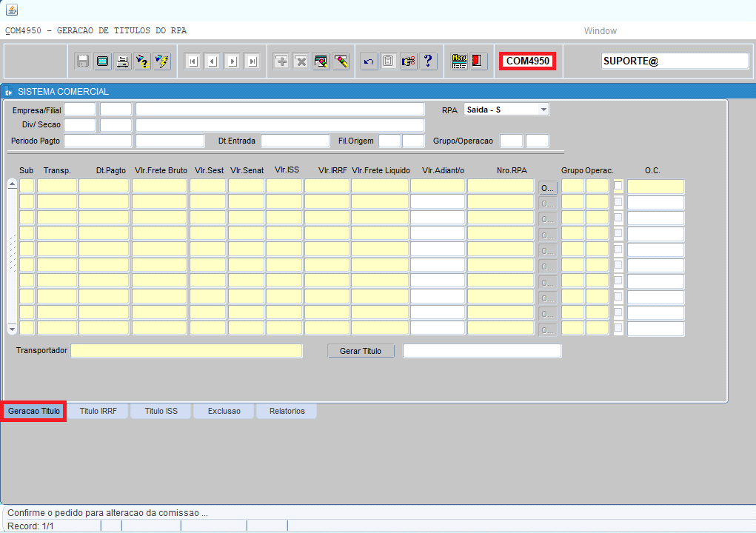
Task: Click the Transportador yellow field
Action: [x=187, y=351]
